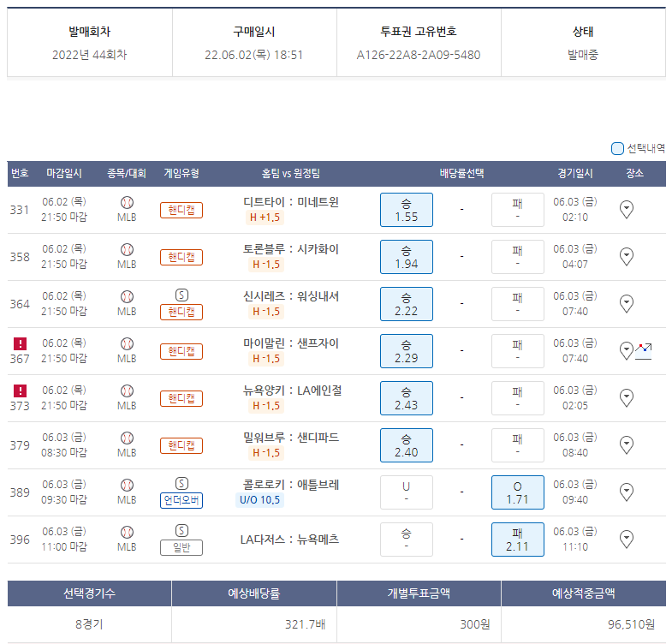Click ticket number A126-22A8-2A09-5480
Screen dimensions: 672x644
(419, 55)
